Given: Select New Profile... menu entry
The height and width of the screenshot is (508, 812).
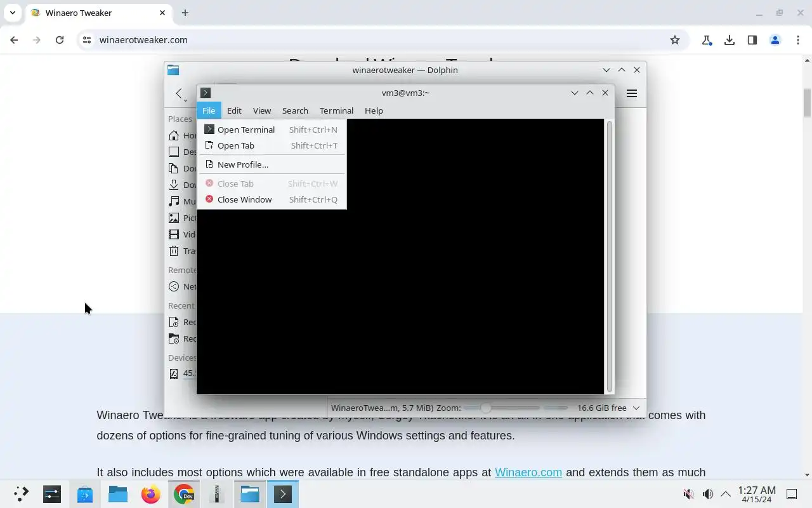Looking at the screenshot, I should click(x=272, y=164).
